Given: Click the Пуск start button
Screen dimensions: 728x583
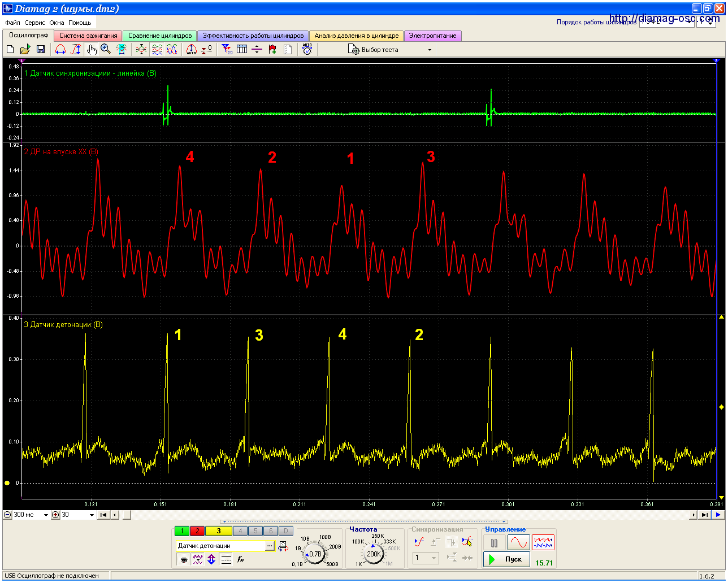Looking at the screenshot, I should [x=506, y=559].
